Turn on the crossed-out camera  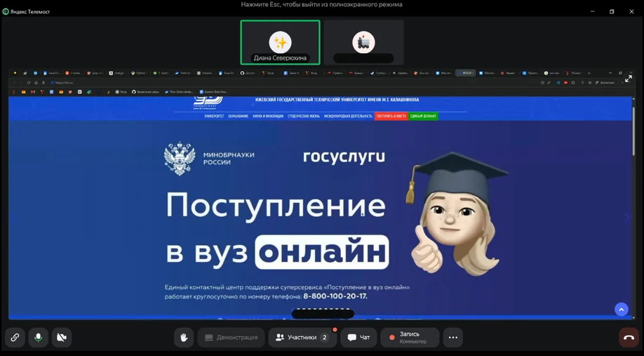62,338
